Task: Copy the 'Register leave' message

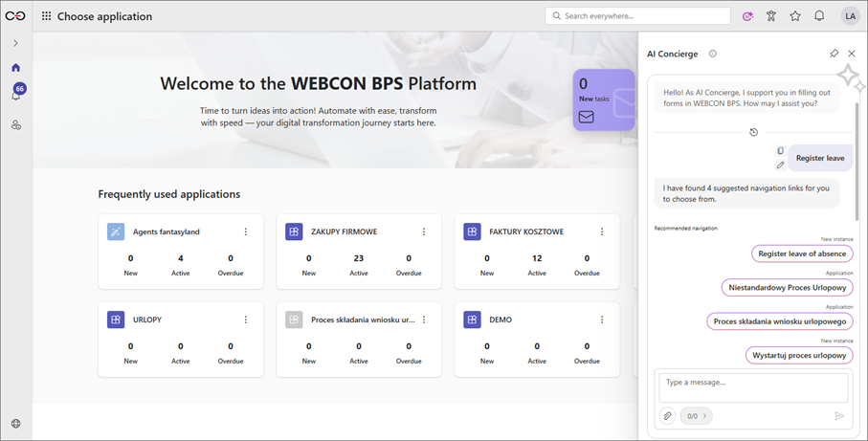Action: coord(780,151)
